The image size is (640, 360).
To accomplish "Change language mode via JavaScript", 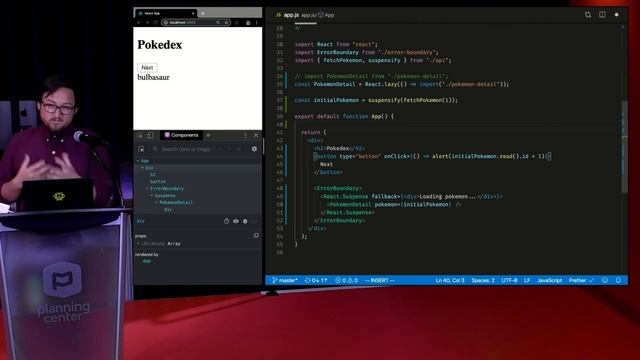I will coord(549,280).
